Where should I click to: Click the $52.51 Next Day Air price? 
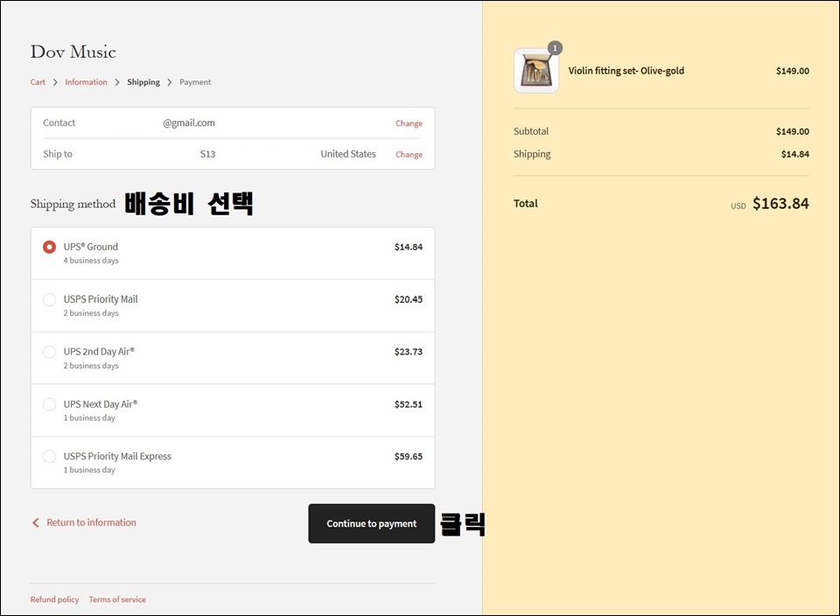click(409, 404)
